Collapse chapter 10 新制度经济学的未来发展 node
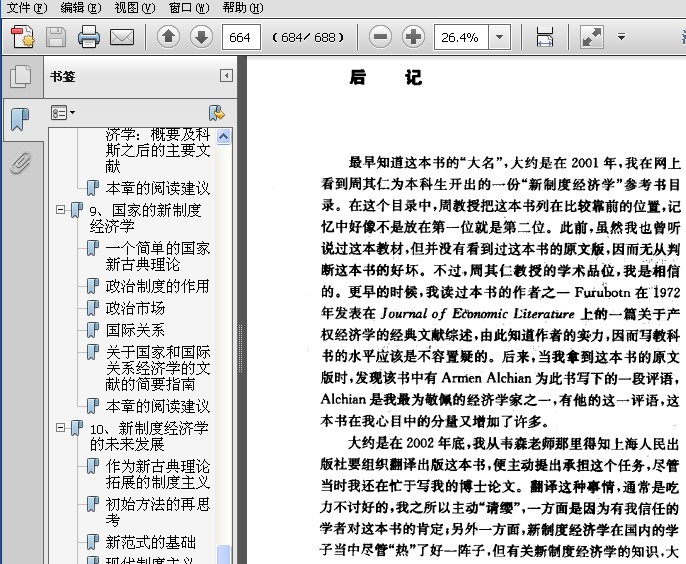This screenshot has width=686, height=564. 60,427
